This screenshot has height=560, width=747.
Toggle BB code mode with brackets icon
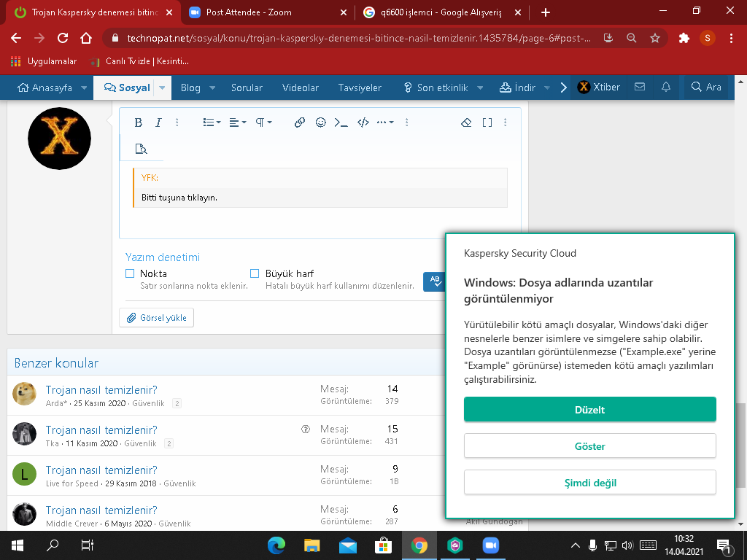point(487,122)
